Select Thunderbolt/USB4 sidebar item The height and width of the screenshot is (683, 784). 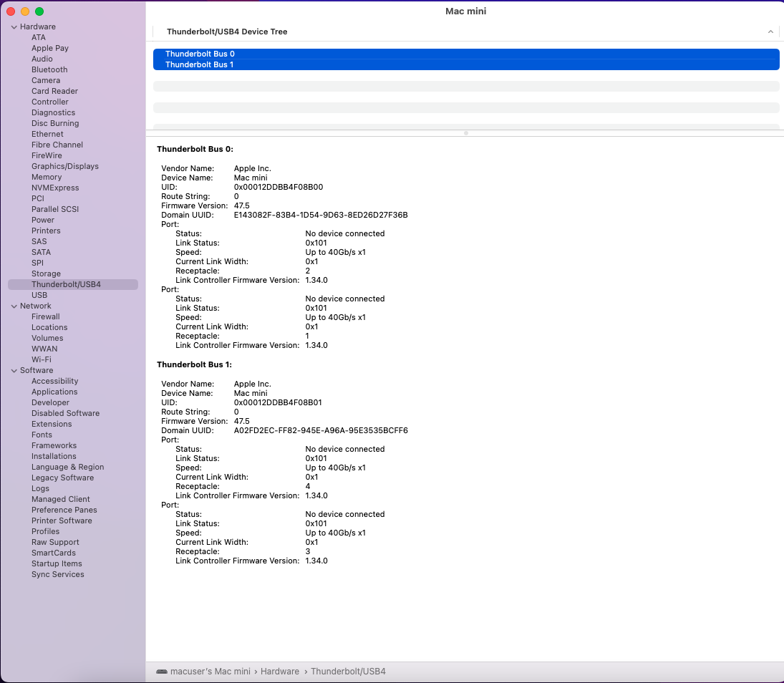(x=73, y=284)
